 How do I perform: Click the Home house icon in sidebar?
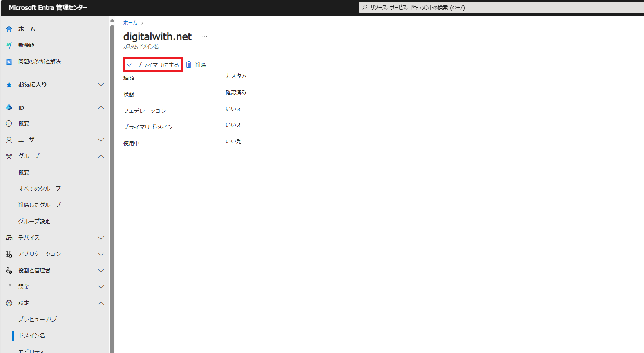coord(9,29)
